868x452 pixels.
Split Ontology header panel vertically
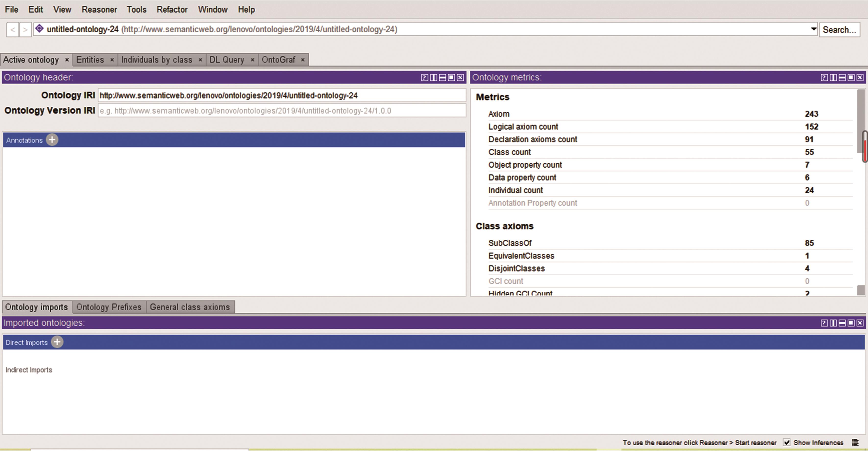coord(433,77)
